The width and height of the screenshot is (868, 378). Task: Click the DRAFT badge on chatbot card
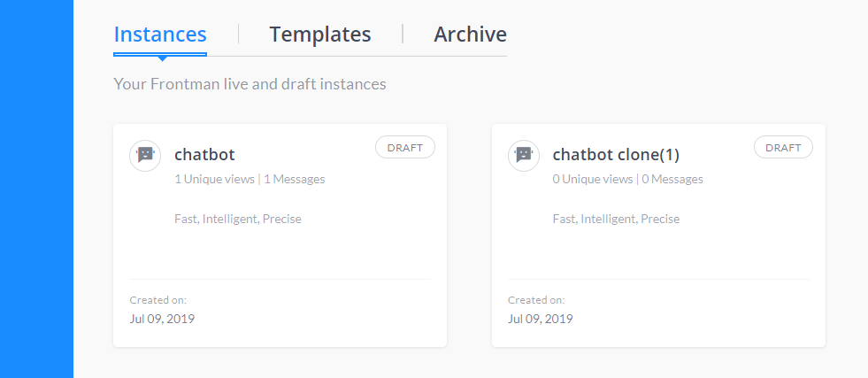coord(405,148)
